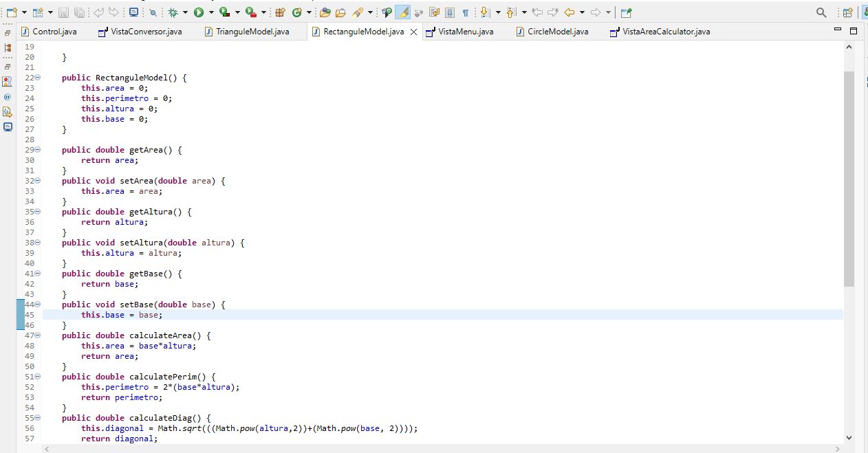The height and width of the screenshot is (453, 868).
Task: Run the program with green play button
Action: tap(198, 12)
